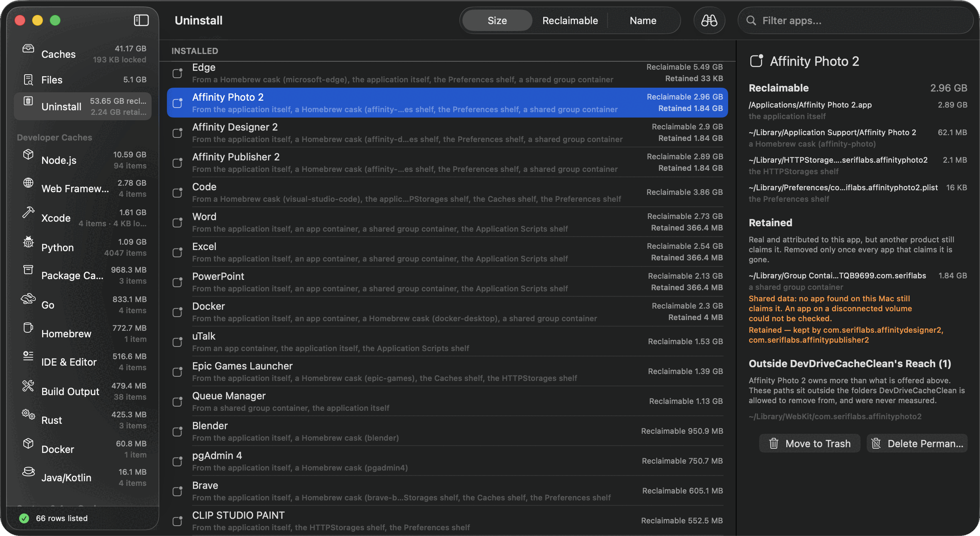Click the app icon beside Word
The height and width of the screenshot is (536, 980).
178,222
